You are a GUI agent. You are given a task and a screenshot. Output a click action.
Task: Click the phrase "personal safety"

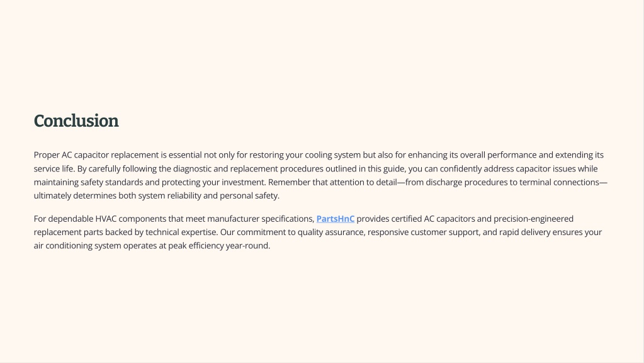pos(249,196)
